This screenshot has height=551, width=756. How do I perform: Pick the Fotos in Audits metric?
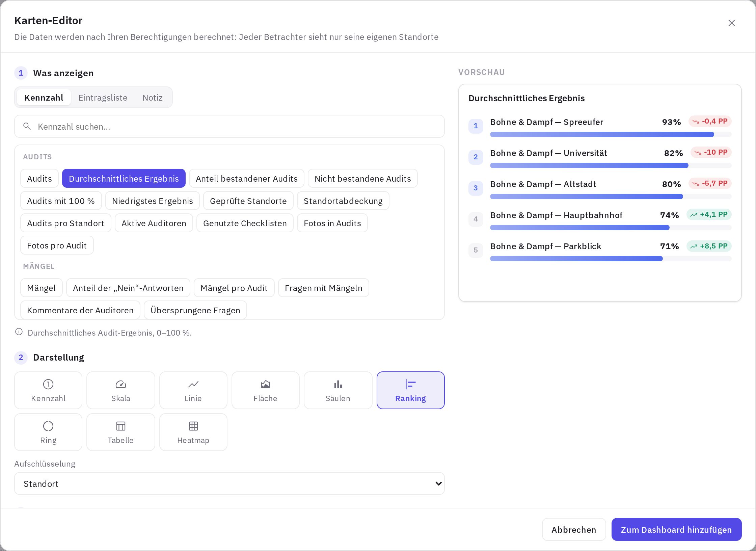[x=332, y=223]
